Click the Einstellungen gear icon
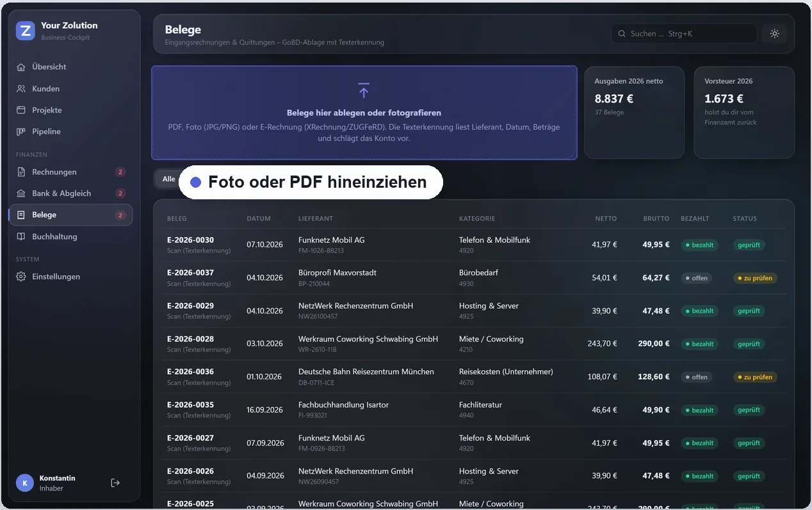 21,277
